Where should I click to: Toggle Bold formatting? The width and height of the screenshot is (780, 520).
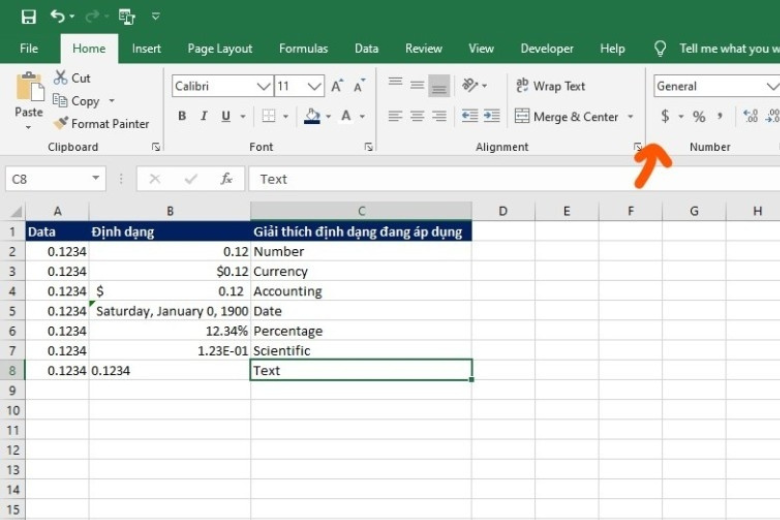point(182,116)
